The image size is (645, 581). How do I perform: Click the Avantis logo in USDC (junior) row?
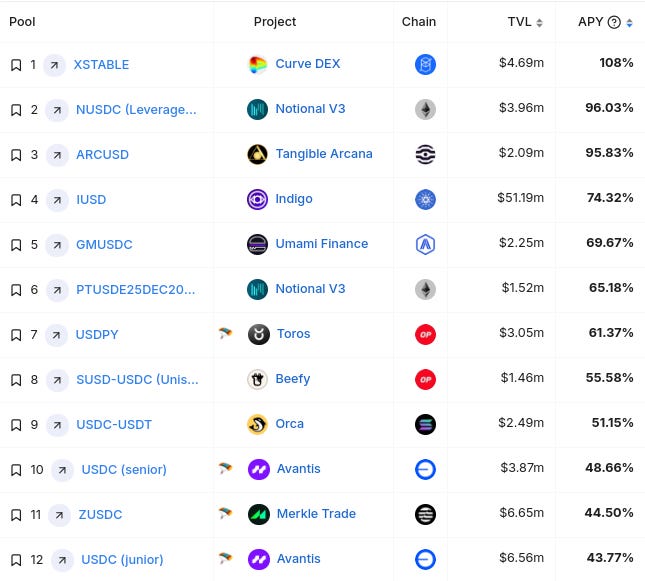point(259,560)
